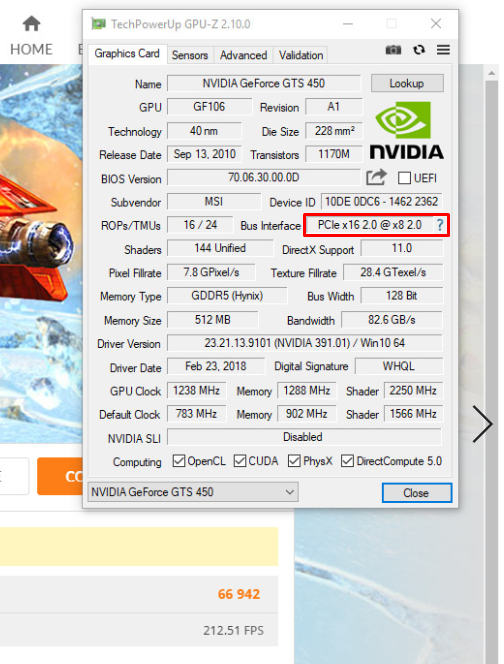Open the GPU-Z hamburger menu
Image resolution: width=504 pixels, height=664 pixels.
(443, 50)
